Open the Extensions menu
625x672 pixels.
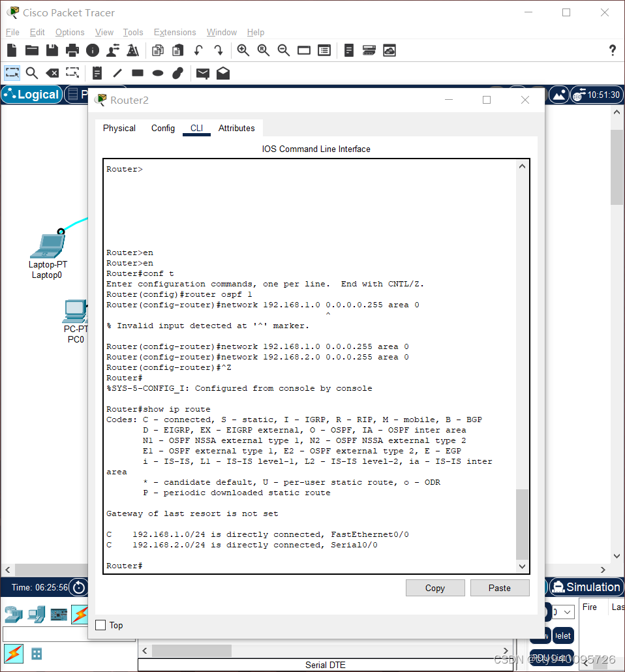coord(175,32)
